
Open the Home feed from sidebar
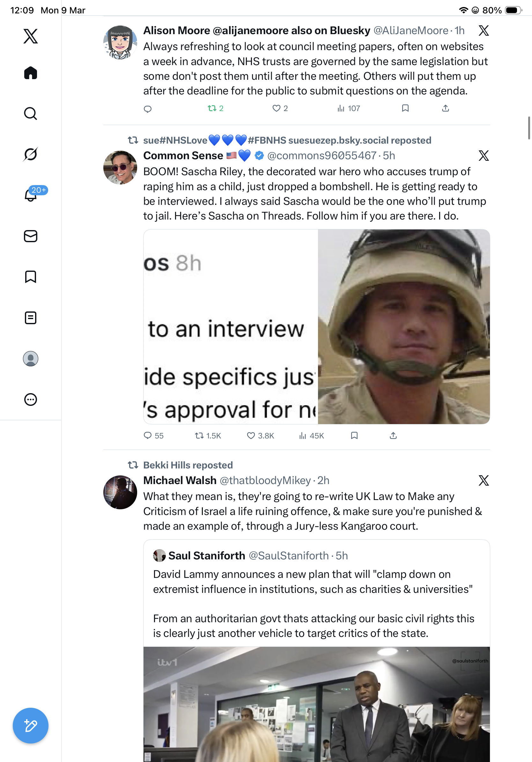(31, 73)
